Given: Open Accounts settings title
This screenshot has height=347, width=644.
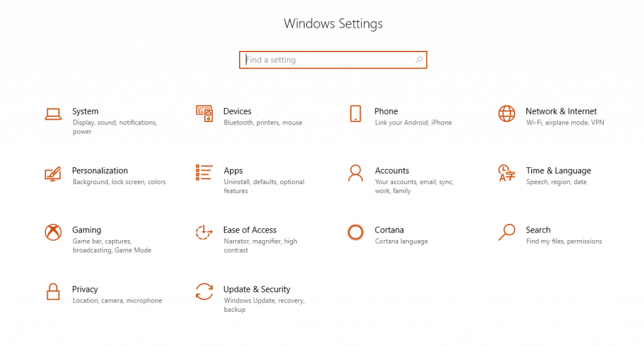Looking at the screenshot, I should click(392, 170).
